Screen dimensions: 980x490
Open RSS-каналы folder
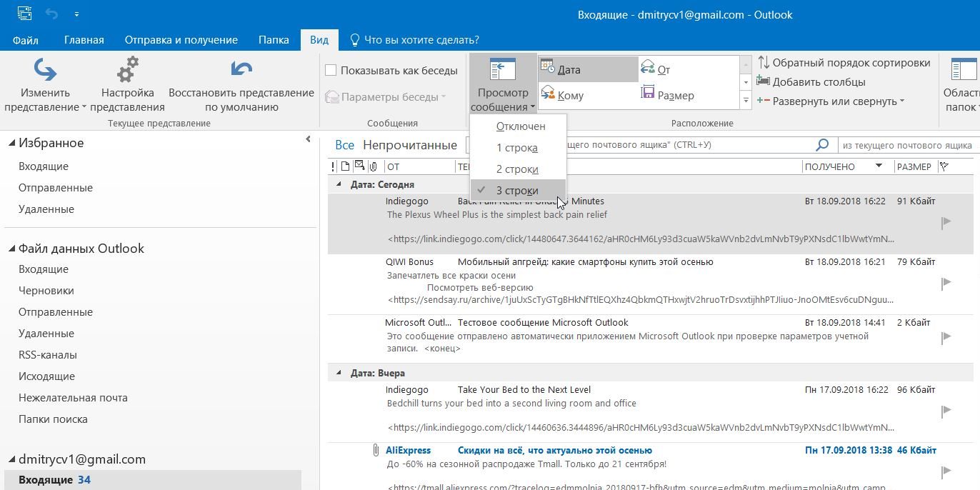pyautogui.click(x=48, y=355)
